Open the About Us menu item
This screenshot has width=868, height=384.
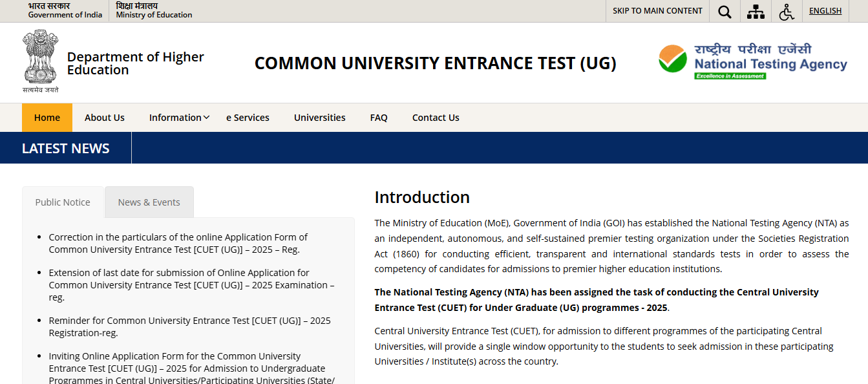(x=104, y=117)
